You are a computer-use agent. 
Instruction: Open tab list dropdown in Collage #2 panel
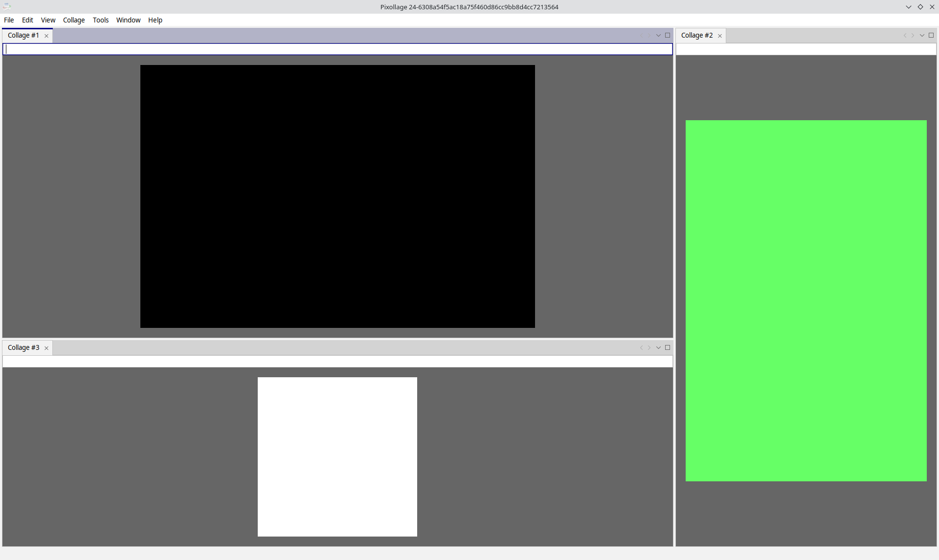(x=922, y=35)
